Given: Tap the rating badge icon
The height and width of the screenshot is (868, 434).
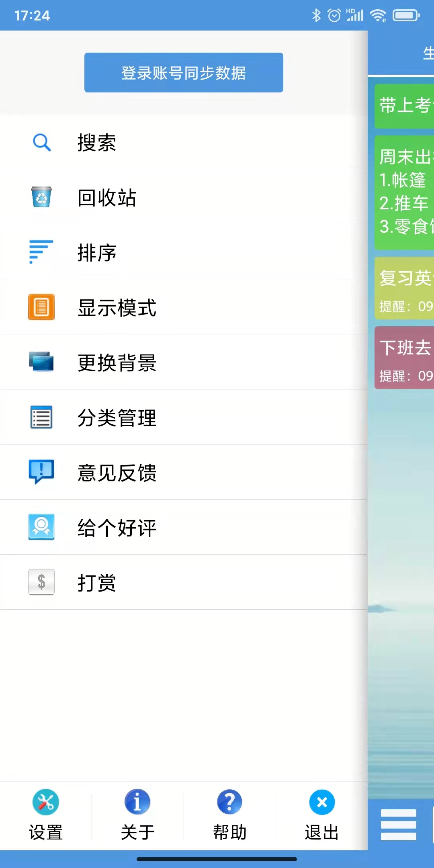Looking at the screenshot, I should tap(41, 527).
